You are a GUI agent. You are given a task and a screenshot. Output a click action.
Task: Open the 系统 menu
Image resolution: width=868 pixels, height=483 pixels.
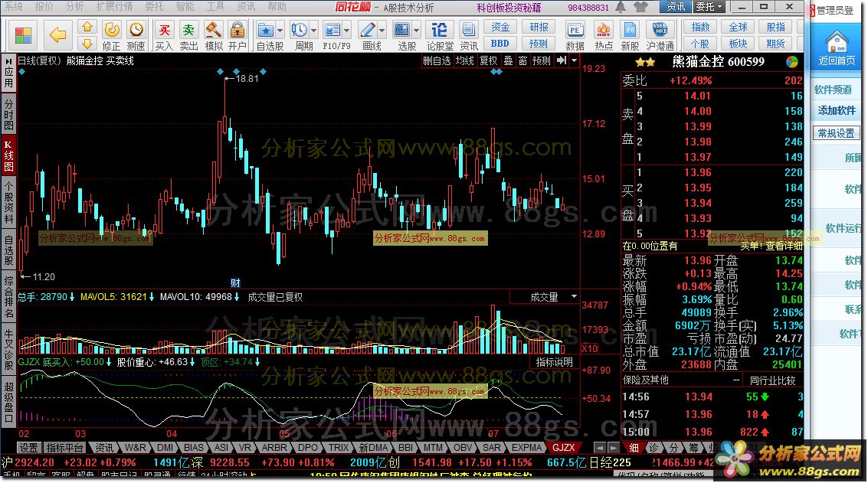[x=14, y=7]
